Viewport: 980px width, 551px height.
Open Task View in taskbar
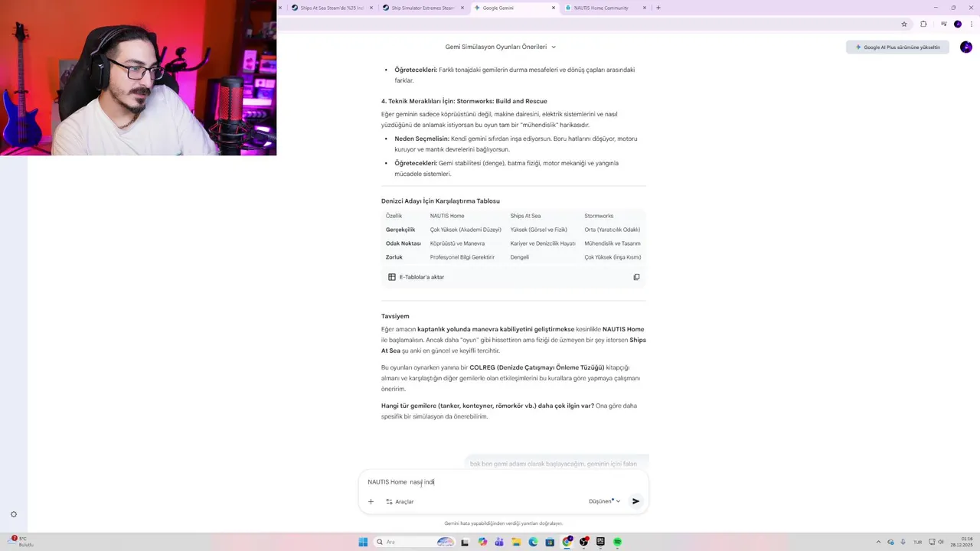pyautogui.click(x=465, y=542)
